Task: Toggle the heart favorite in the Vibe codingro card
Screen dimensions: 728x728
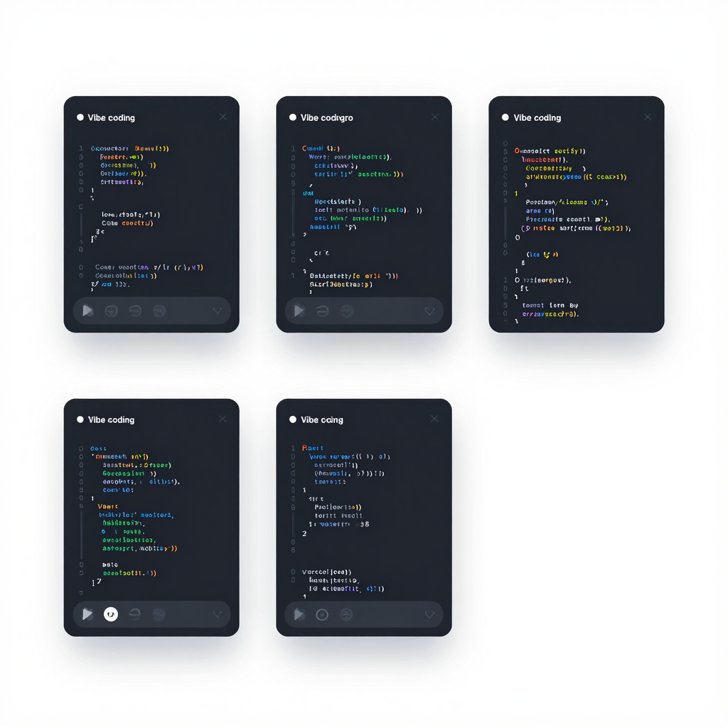Action: coord(429,311)
